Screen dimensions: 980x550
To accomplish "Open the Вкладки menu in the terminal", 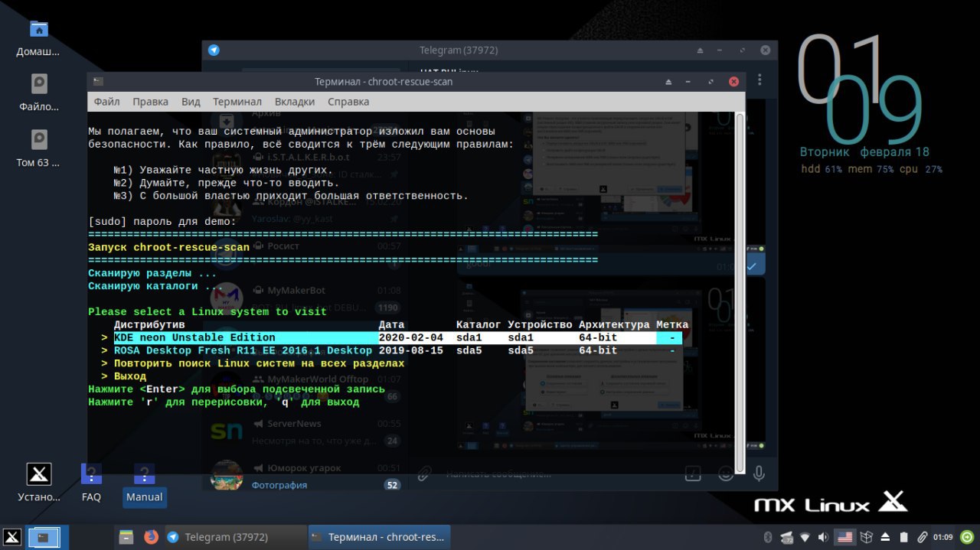I will point(295,102).
